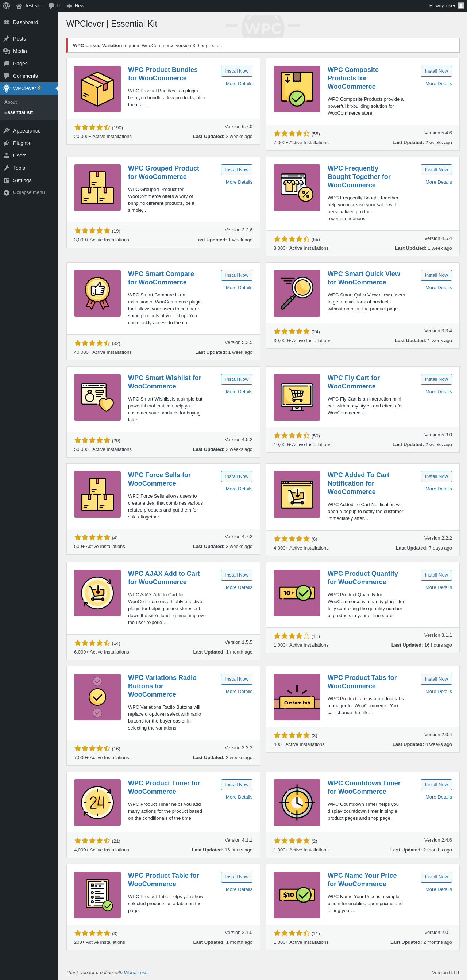Click the WPC Fly Cart monitor icon
This screenshot has width=467, height=980.
(x=297, y=397)
